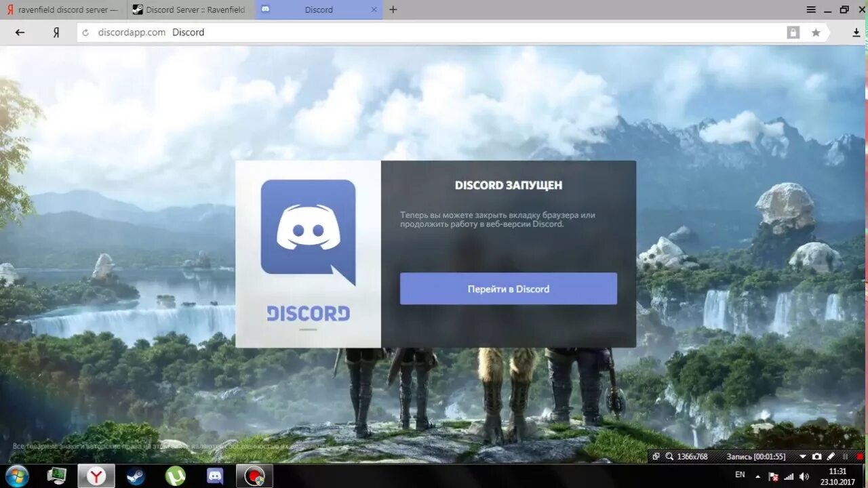Screen dimensions: 868x488
Task: Click the large Discord logo image
Action: pyautogui.click(x=308, y=232)
